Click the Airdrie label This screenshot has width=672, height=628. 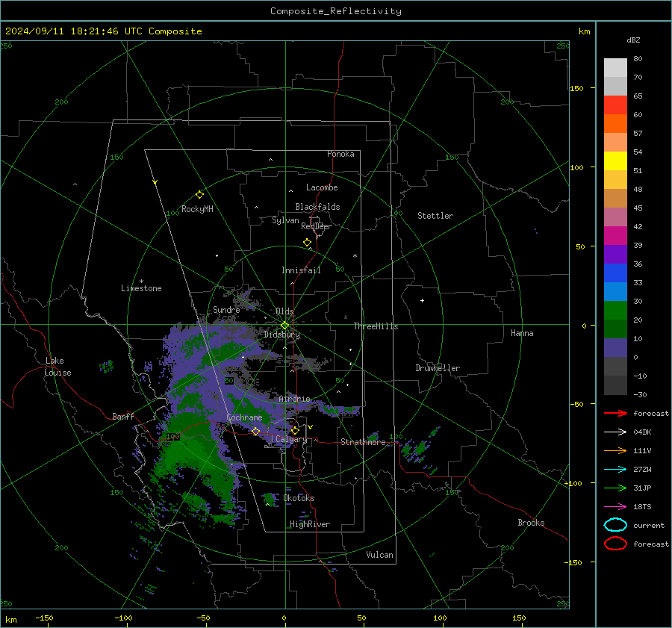tap(294, 399)
